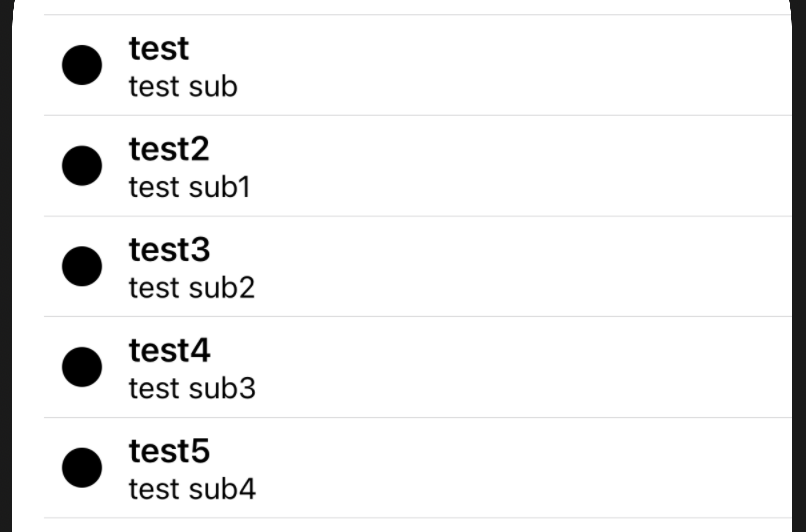Select the subtitle test sub4
Screen dimensions: 806x532
tap(192, 489)
